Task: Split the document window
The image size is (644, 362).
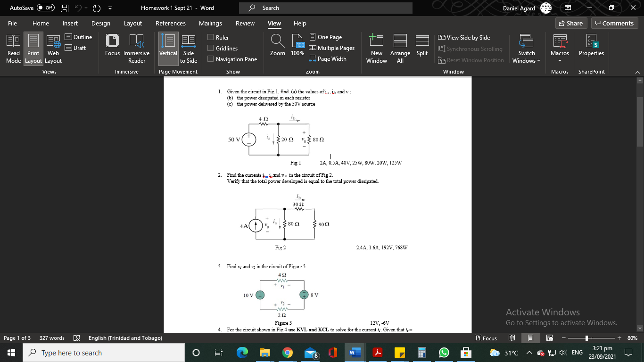Action: 422,49
